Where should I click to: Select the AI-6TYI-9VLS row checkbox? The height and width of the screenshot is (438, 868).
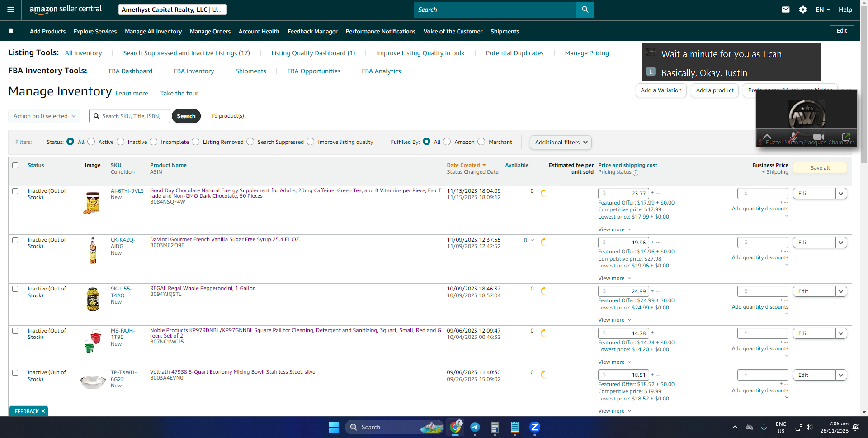point(15,191)
